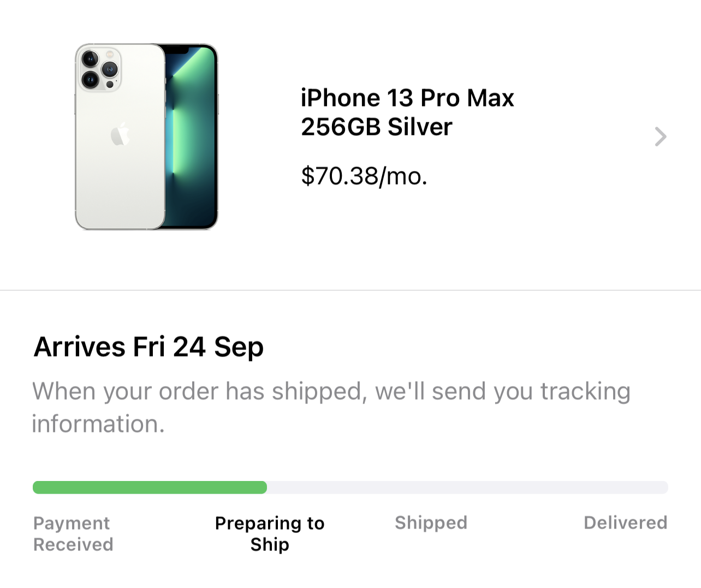Open order details with the right chevron

(x=661, y=136)
